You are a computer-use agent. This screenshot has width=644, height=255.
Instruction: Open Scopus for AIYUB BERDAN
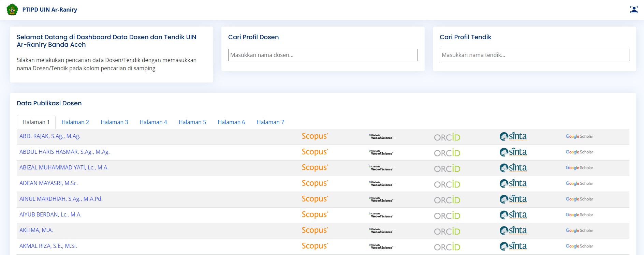coord(315,215)
